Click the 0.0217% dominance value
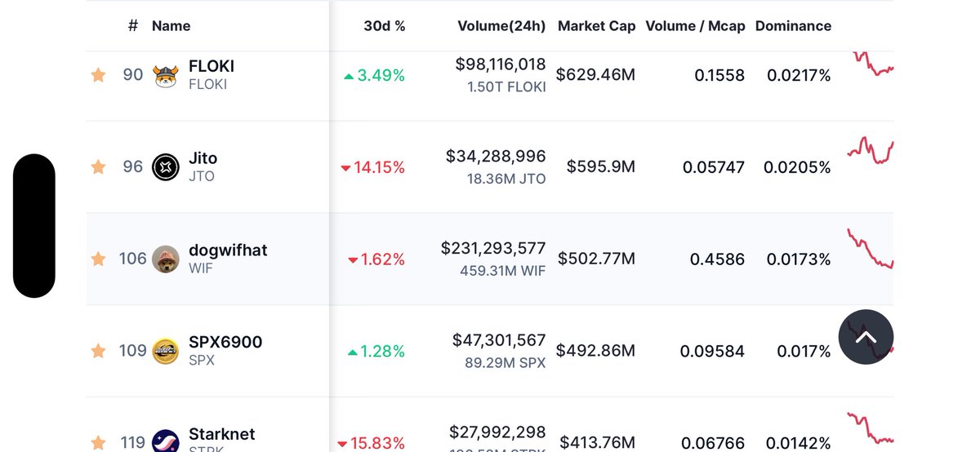980x452 pixels. [x=799, y=76]
